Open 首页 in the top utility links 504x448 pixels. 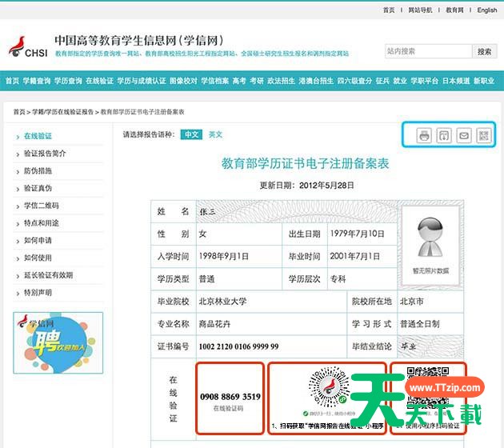[389, 10]
